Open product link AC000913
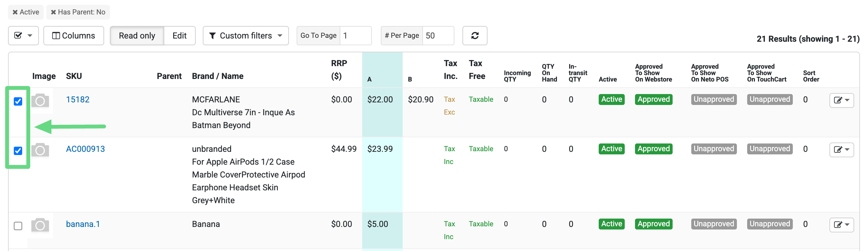The width and height of the screenshot is (868, 251). (85, 149)
